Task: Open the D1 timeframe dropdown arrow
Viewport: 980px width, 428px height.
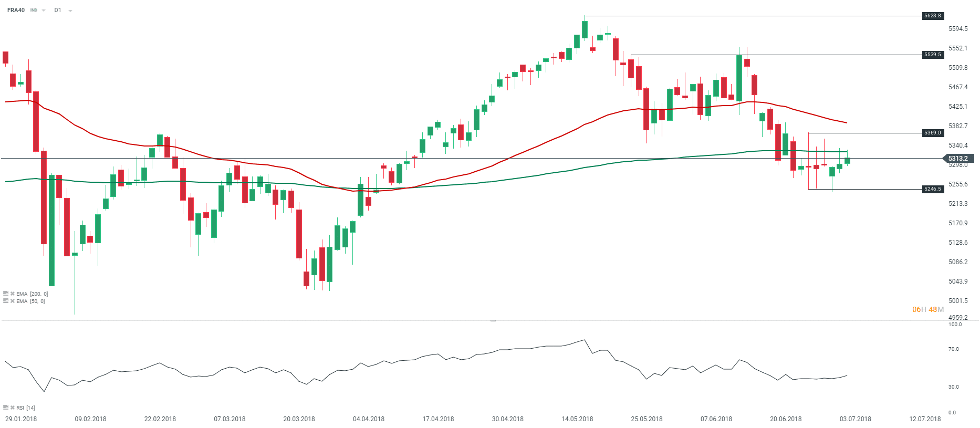Action: pyautogui.click(x=70, y=11)
